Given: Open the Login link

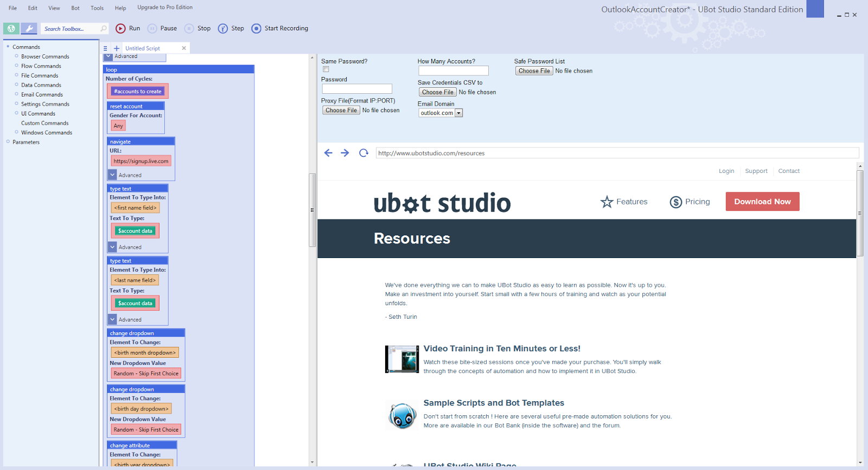Looking at the screenshot, I should (x=726, y=171).
